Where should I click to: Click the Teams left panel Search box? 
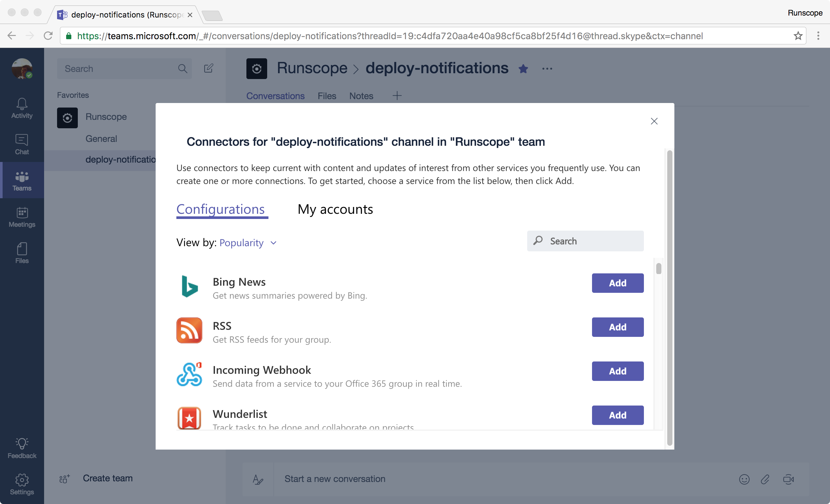click(x=124, y=69)
